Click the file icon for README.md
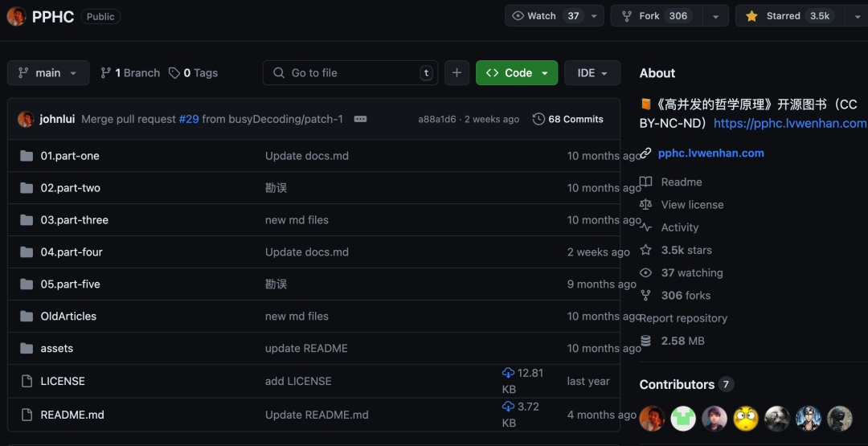Screen dimensions: 868x446 coord(26,414)
